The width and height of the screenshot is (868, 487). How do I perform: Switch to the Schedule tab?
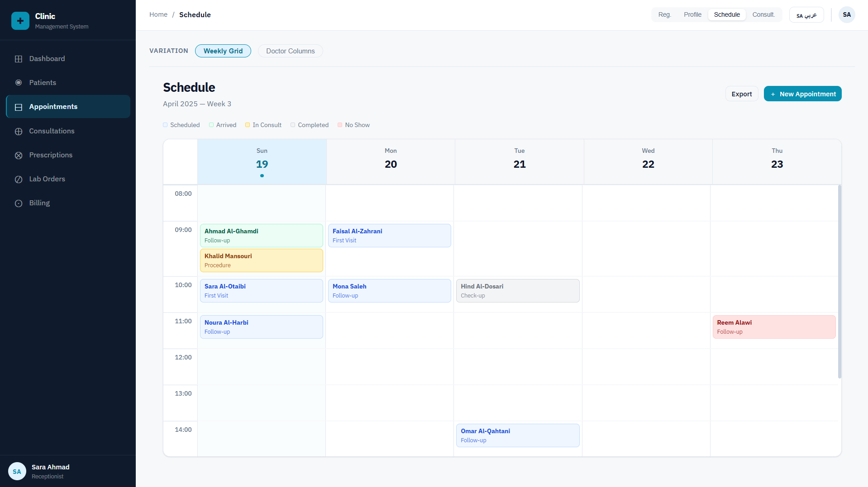click(726, 14)
